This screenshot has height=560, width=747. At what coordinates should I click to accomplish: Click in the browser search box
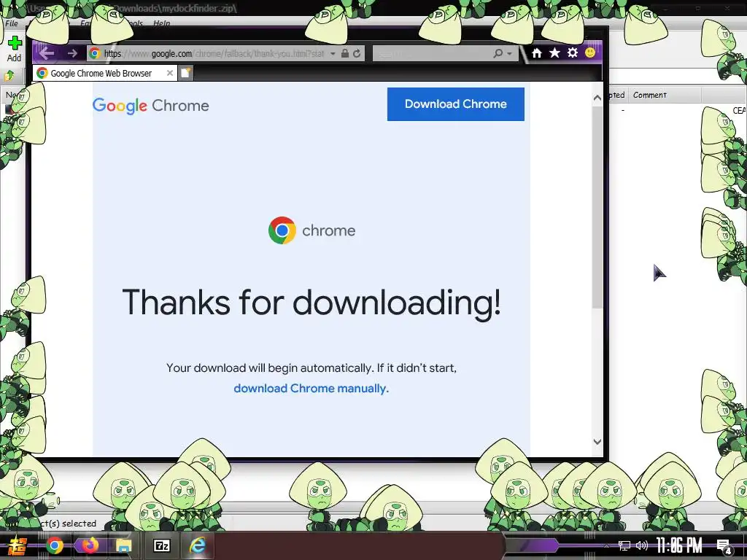(432, 53)
